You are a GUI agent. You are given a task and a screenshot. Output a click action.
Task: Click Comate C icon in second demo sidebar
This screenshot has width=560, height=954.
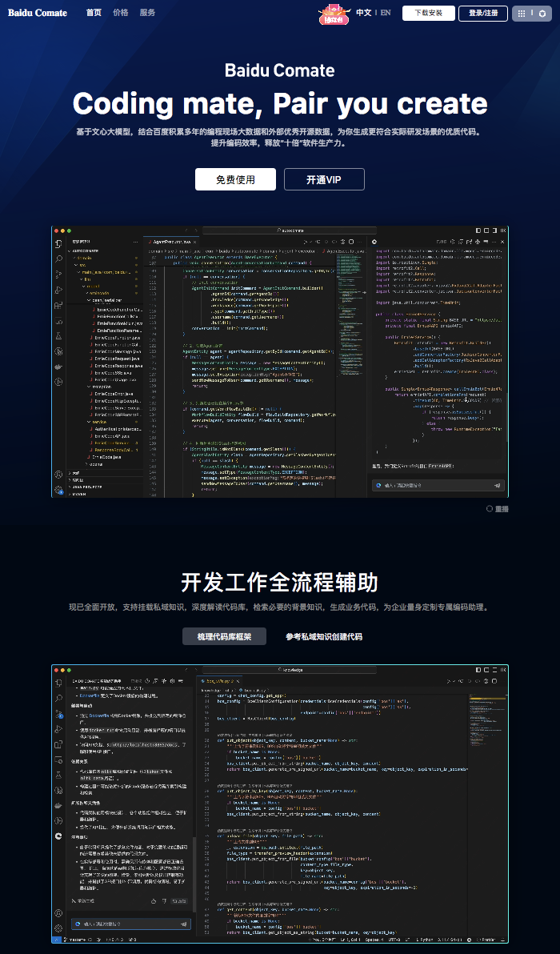click(x=59, y=836)
